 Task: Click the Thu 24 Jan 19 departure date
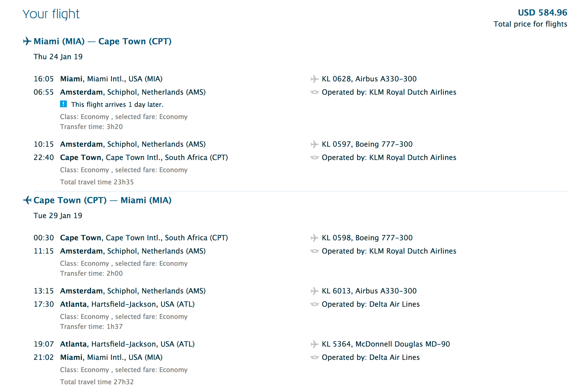pyautogui.click(x=58, y=57)
